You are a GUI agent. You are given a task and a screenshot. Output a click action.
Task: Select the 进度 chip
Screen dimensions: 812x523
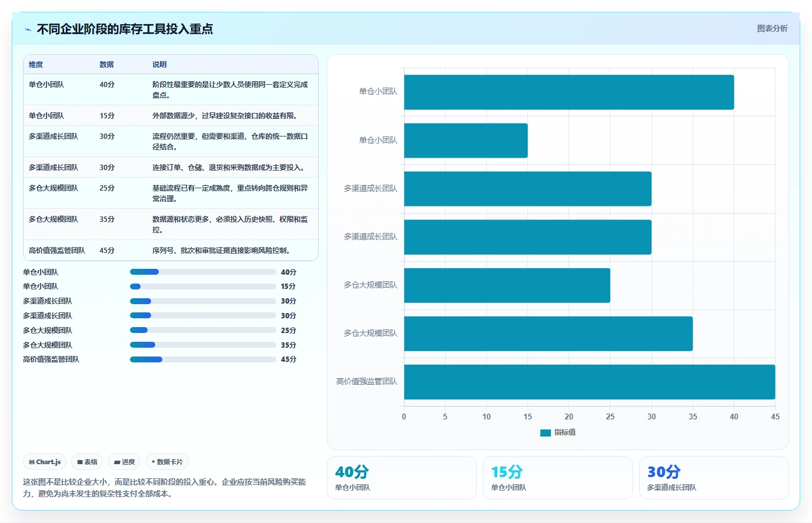tap(124, 462)
